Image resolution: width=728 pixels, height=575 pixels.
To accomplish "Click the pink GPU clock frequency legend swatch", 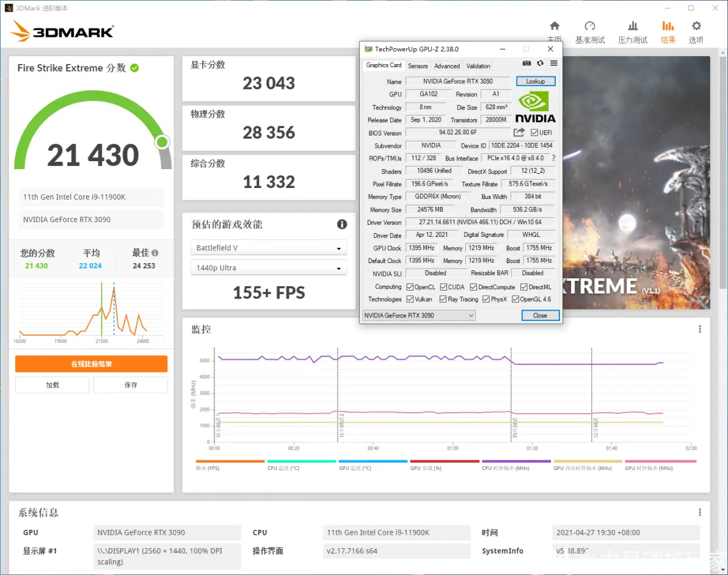I will point(660,461).
